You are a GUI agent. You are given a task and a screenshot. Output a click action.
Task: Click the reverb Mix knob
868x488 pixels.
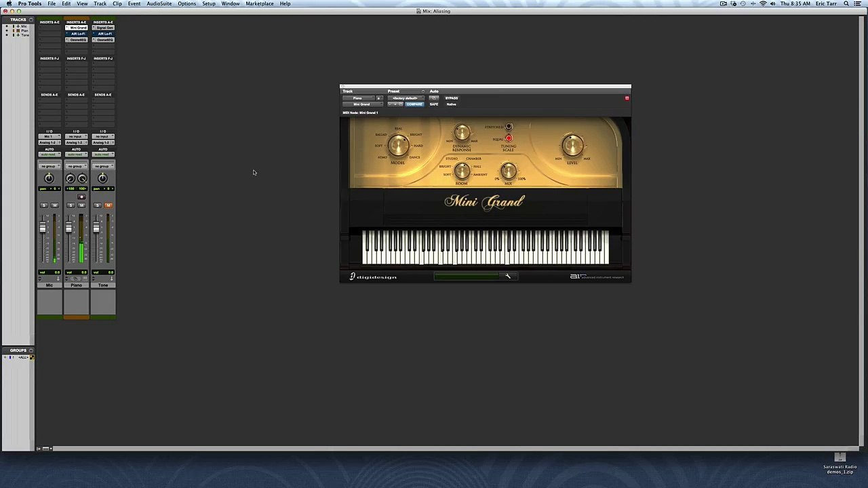[509, 171]
